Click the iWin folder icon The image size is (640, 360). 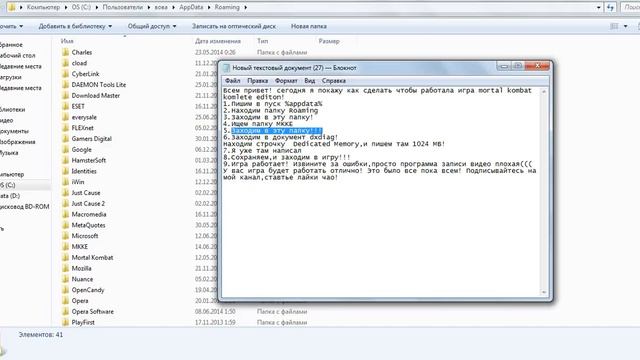65,182
